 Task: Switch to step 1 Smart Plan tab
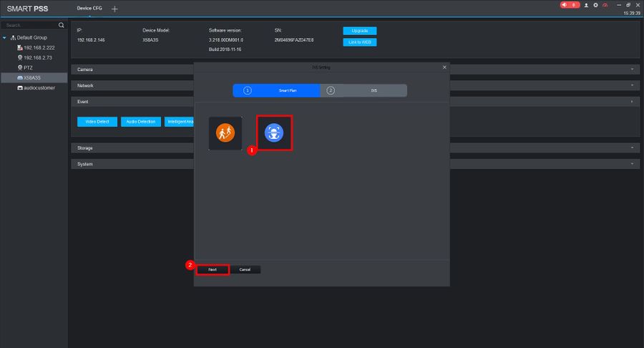[276, 90]
